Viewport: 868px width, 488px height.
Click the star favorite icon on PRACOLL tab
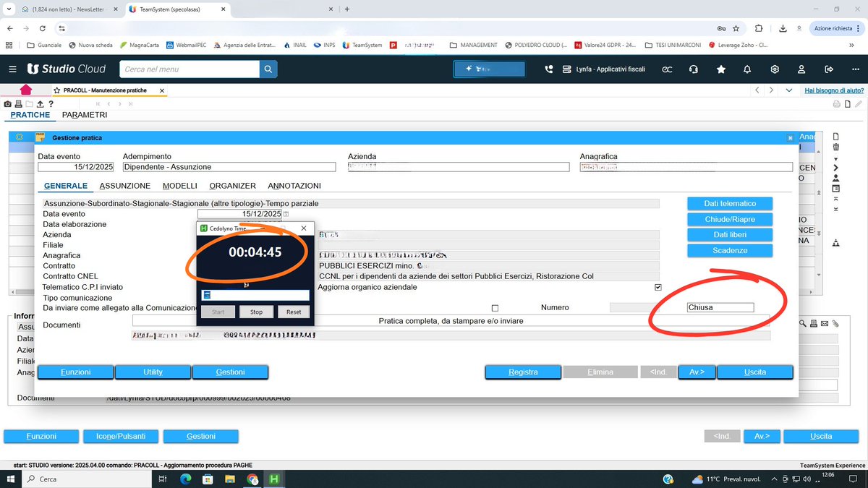[56, 90]
